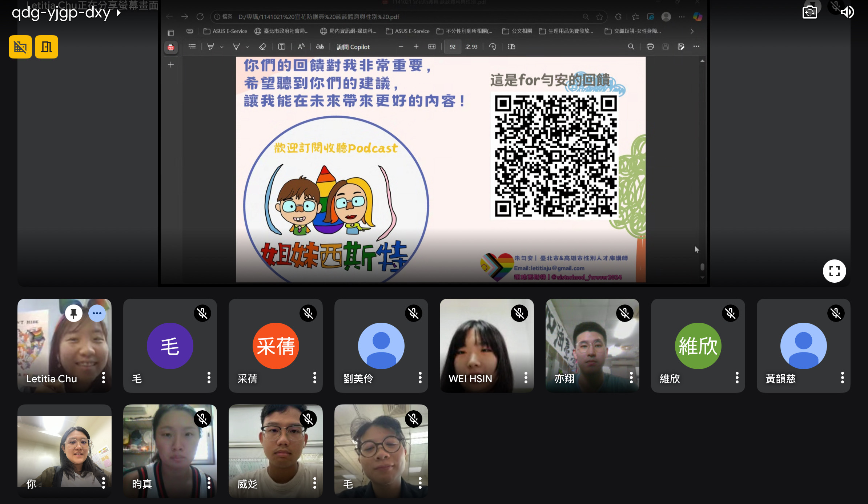This screenshot has width=868, height=504.
Task: Open the browser's more options menu
Action: (682, 17)
